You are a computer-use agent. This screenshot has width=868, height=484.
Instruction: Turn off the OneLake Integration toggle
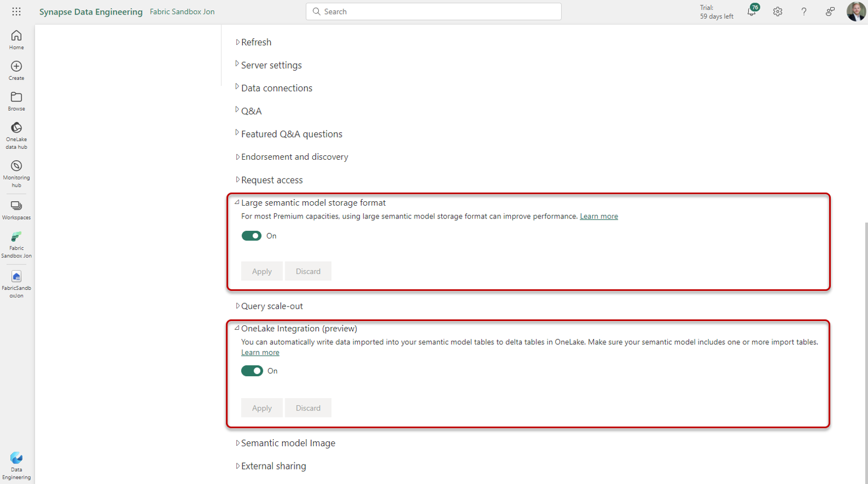[252, 371]
